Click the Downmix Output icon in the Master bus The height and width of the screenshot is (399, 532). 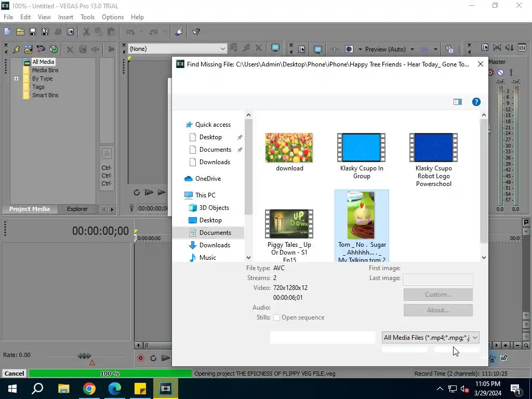[497, 47]
